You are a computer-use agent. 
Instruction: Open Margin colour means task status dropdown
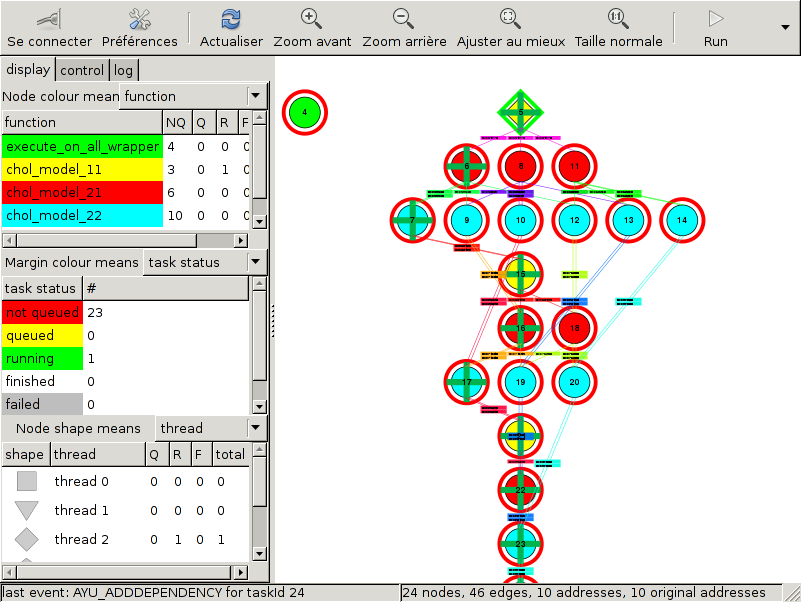[x=255, y=262]
